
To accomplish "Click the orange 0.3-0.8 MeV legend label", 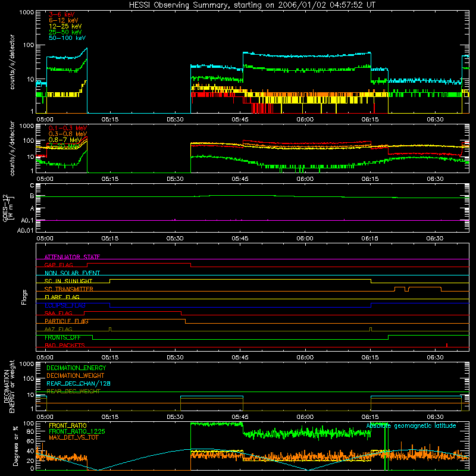I will pos(68,134).
